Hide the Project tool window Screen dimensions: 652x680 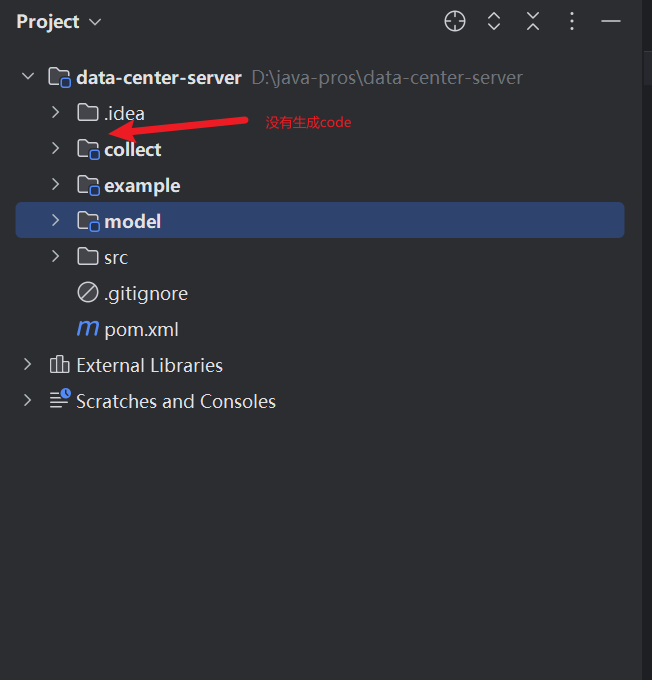611,21
